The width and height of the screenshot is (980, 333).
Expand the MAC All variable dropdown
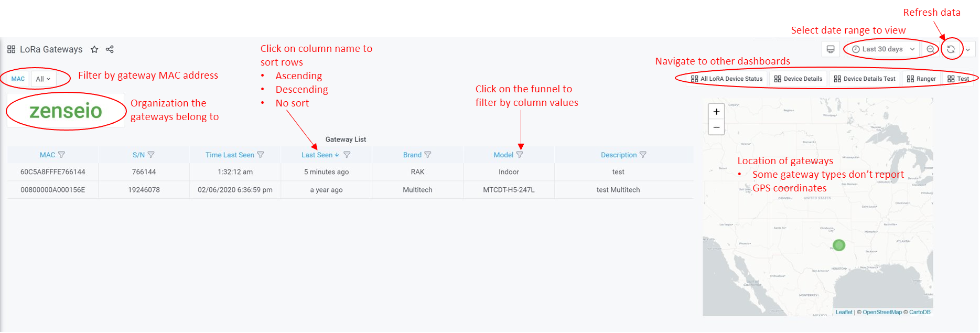(43, 79)
